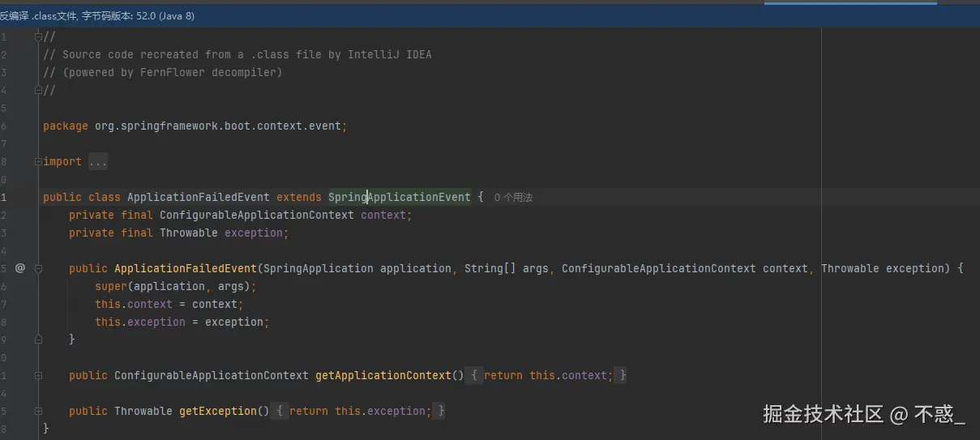This screenshot has width=980, height=440.
Task: Click the super(application, args) call
Action: [x=176, y=286]
